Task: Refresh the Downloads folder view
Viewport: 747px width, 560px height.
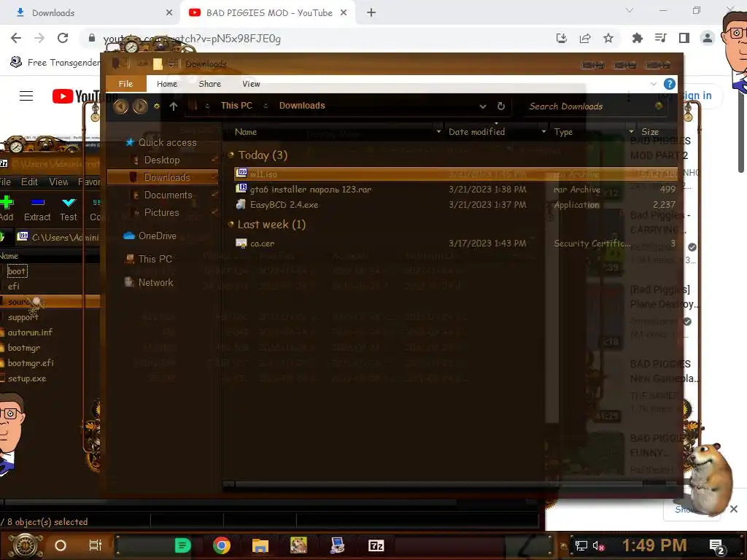Action: [x=500, y=106]
